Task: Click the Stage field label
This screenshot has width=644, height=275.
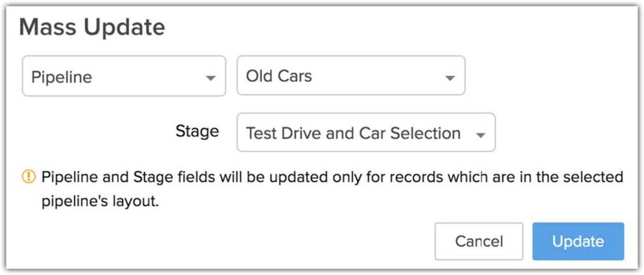Action: [197, 132]
